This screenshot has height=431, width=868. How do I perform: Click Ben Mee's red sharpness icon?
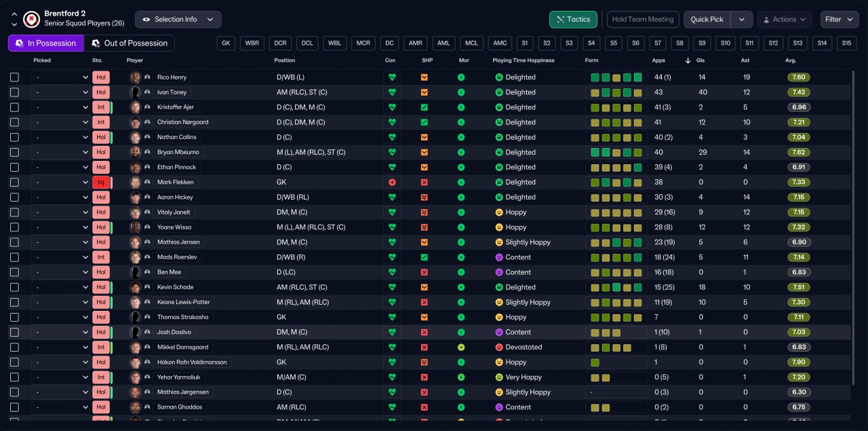[424, 272]
